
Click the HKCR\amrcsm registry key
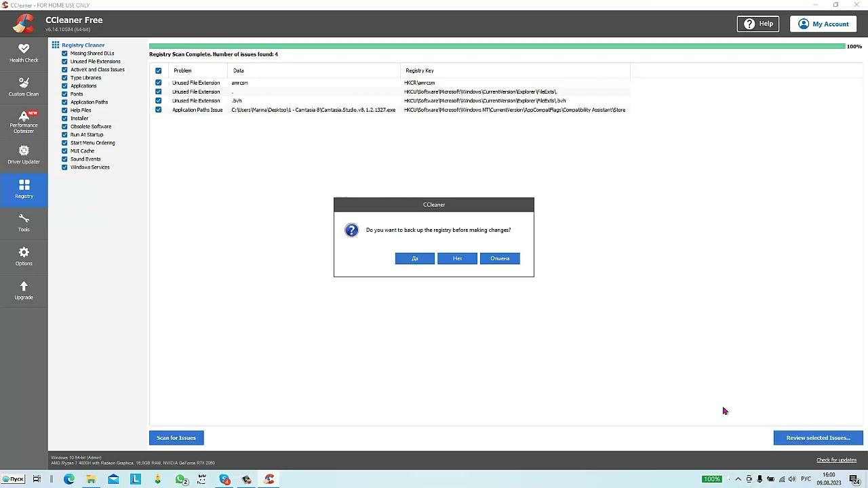click(420, 83)
